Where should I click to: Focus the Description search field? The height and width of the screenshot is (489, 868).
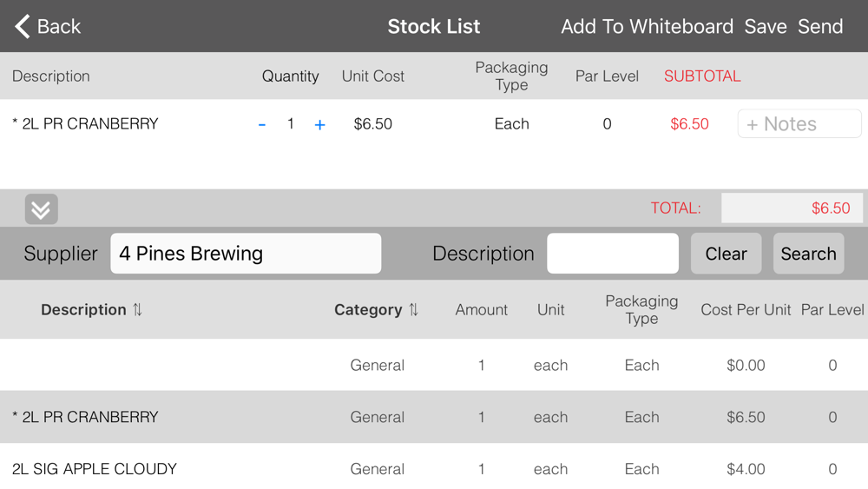click(613, 253)
